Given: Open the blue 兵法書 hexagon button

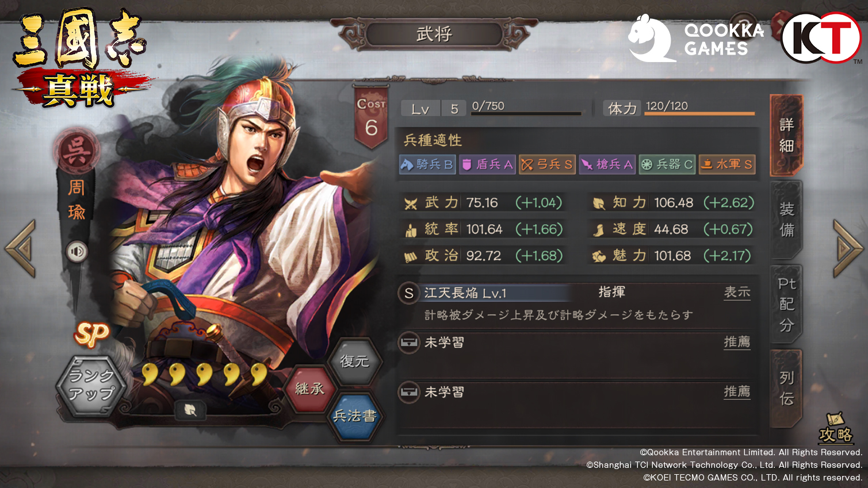Looking at the screenshot, I should pos(355,416).
